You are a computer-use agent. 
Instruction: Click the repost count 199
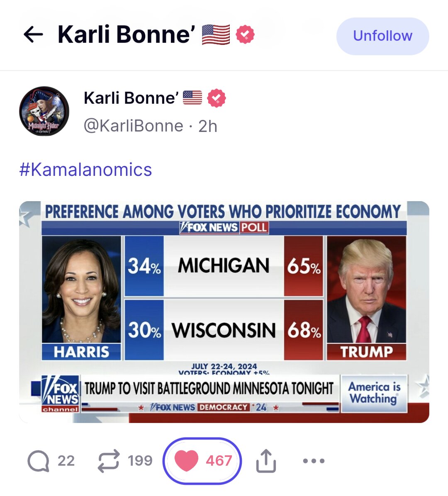(138, 460)
